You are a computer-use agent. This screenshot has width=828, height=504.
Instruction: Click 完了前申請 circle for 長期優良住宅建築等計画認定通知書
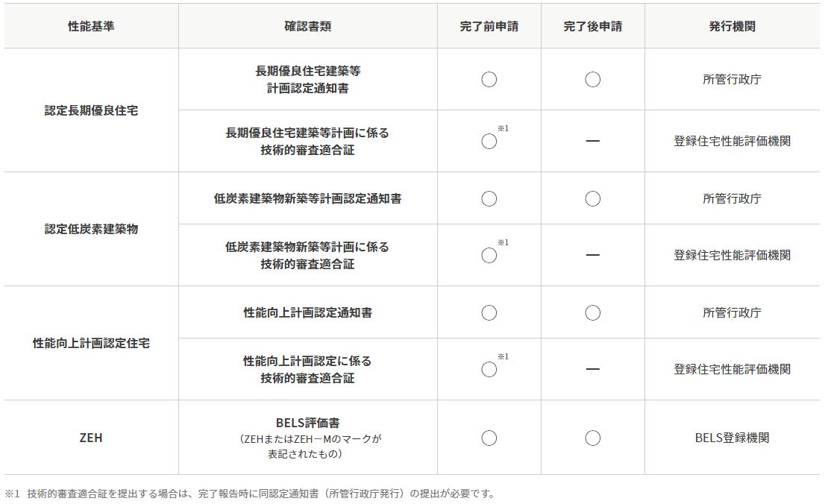[489, 80]
